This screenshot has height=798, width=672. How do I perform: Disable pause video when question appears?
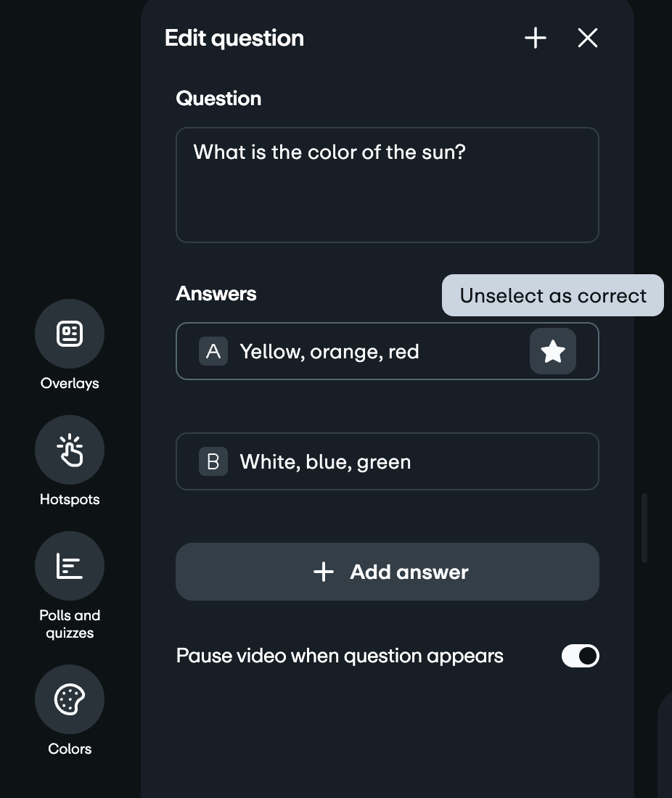pos(580,656)
